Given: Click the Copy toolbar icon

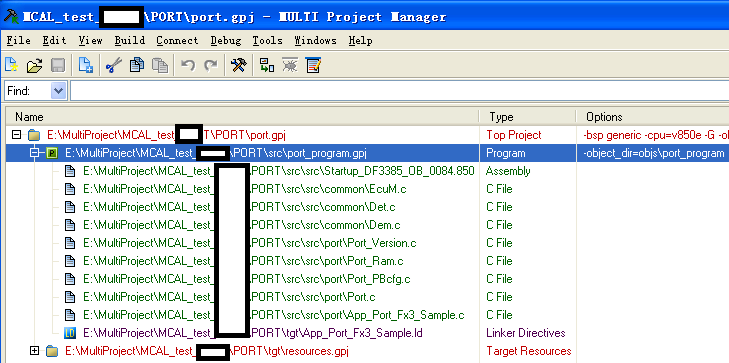Looking at the screenshot, I should [x=136, y=65].
